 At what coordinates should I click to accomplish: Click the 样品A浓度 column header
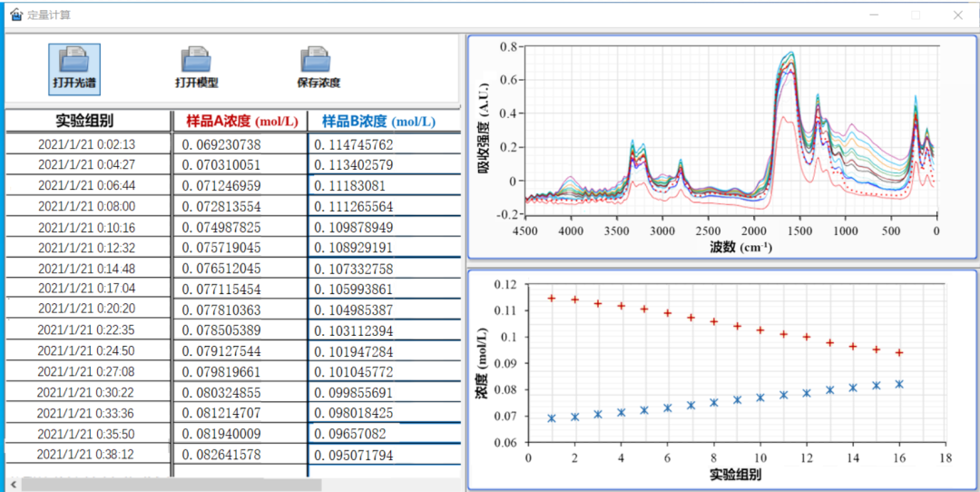point(239,121)
